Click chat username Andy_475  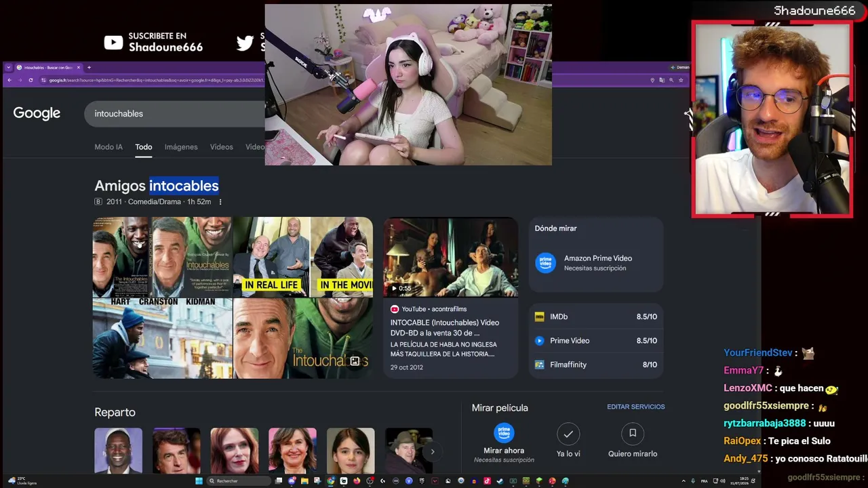click(746, 458)
